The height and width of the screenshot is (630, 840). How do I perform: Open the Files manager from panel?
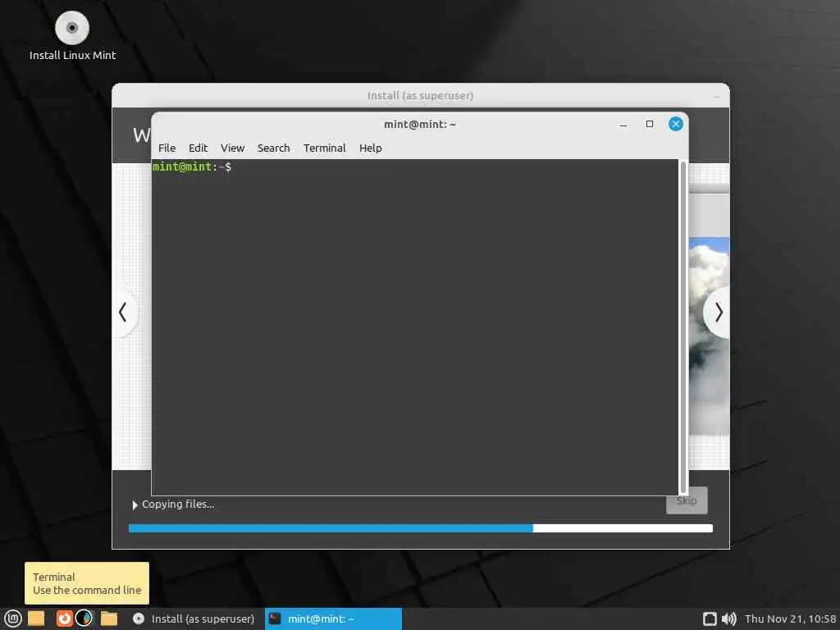pos(109,619)
